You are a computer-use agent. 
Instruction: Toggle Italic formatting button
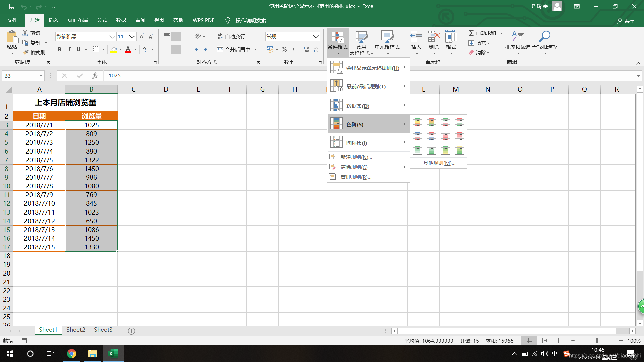coord(69,49)
